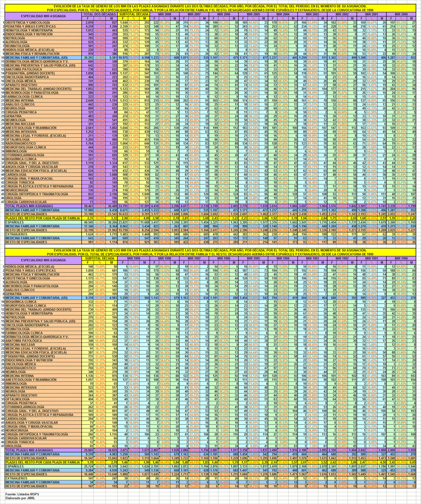
Task: Click the MIR 2000 column header
Action: tap(402, 14)
